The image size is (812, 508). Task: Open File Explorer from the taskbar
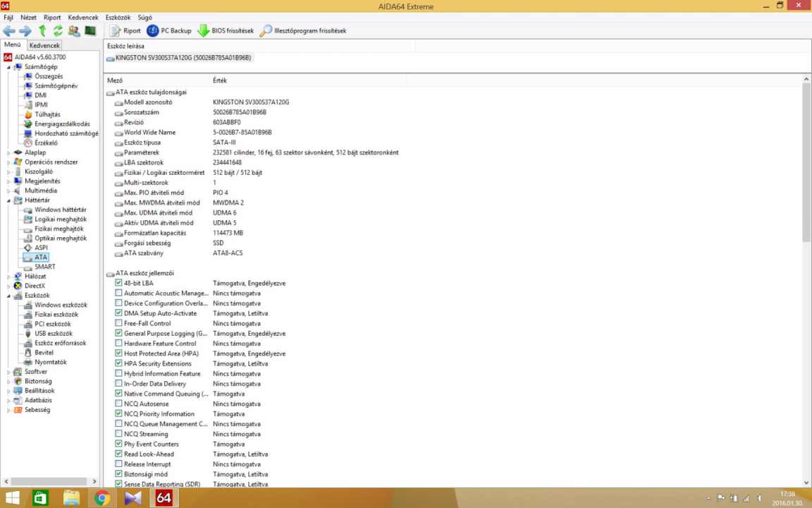(x=71, y=498)
